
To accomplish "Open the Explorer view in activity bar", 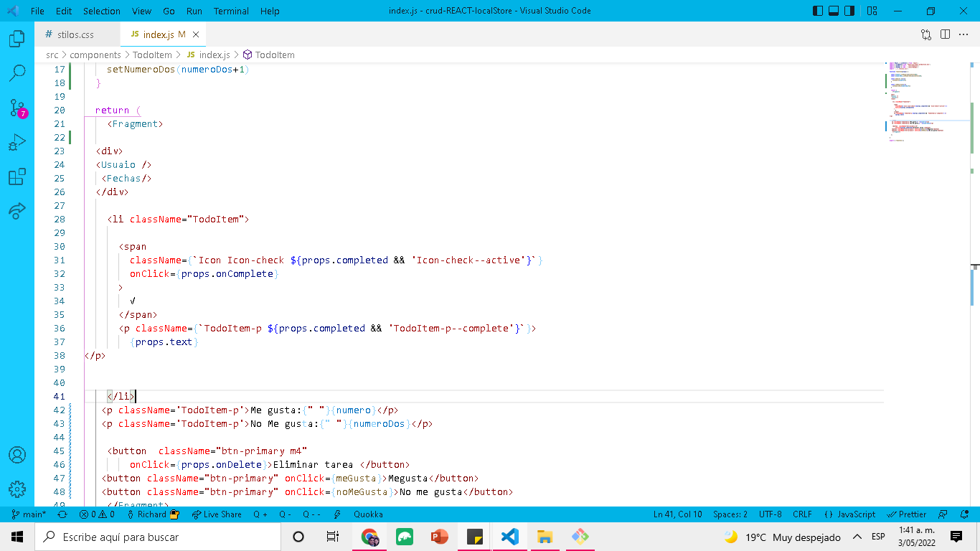I will pos(17,39).
